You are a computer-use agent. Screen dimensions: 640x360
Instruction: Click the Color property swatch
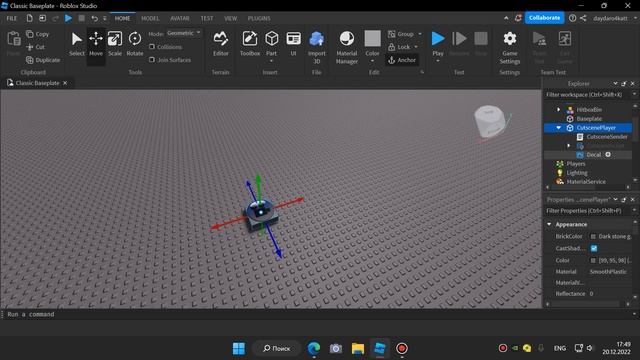click(593, 260)
